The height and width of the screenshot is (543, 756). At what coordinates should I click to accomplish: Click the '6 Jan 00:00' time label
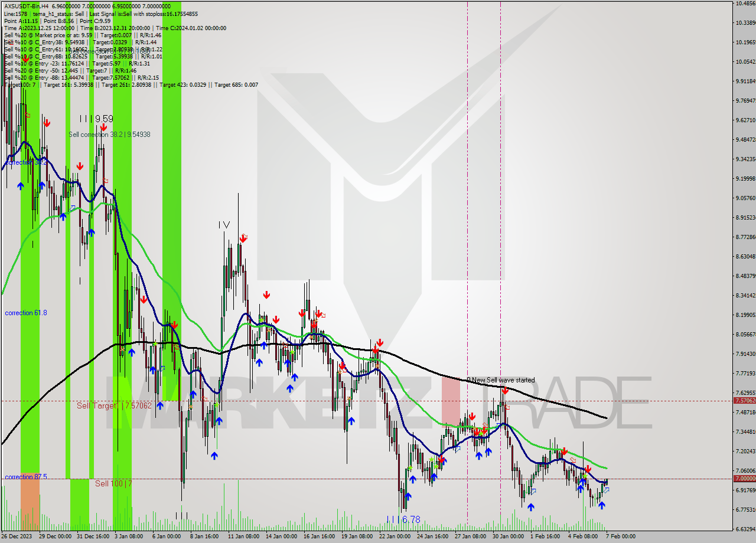167,537
